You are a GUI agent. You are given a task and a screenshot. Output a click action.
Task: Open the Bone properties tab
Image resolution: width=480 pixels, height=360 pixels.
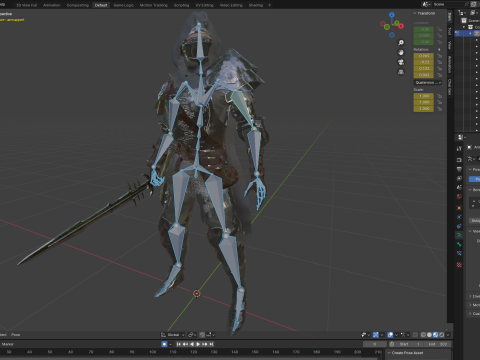click(459, 244)
